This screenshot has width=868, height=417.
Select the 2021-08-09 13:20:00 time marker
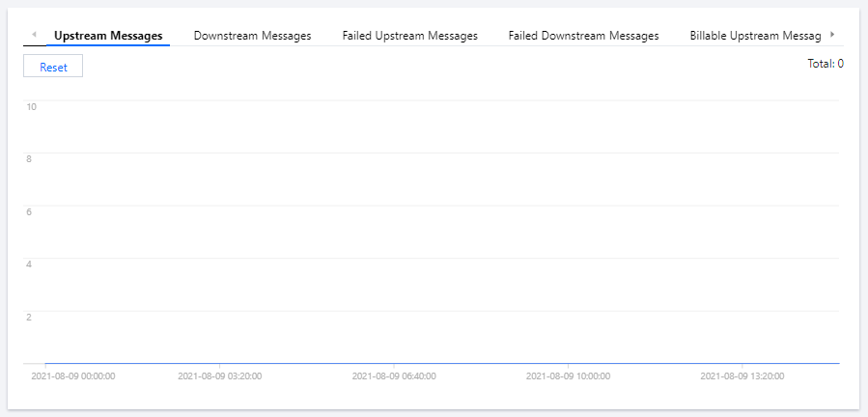[x=742, y=376]
